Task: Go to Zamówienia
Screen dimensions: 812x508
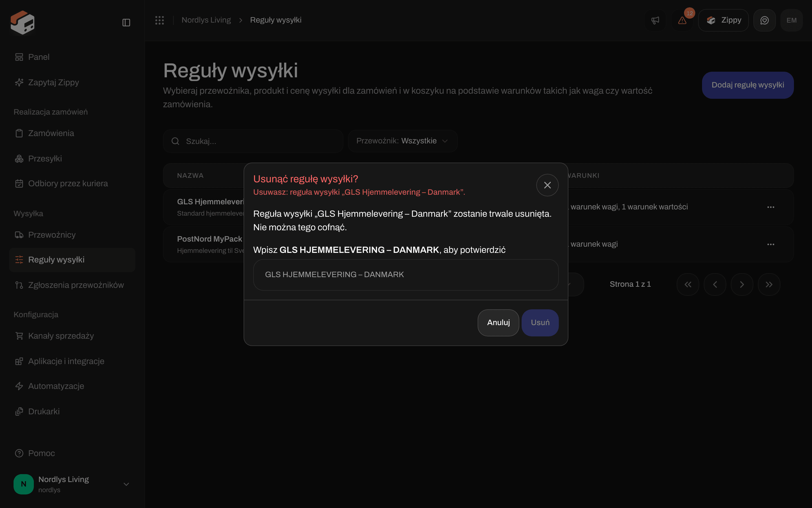Action: [x=72, y=133]
